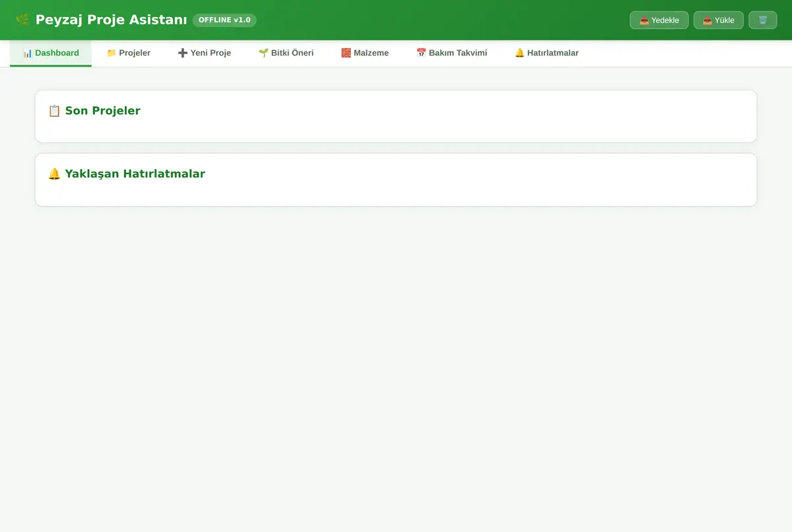
Task: Click the OFFLINE v1.0 badge
Action: coord(224,20)
